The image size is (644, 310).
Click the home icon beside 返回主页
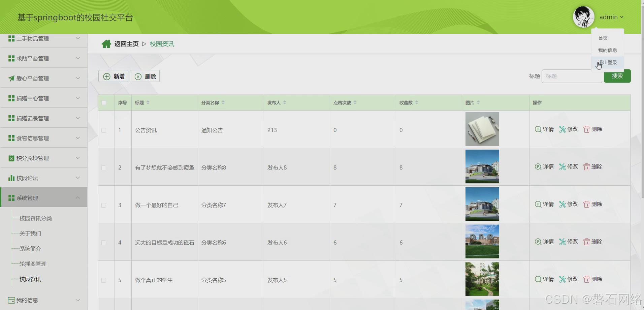tap(106, 43)
